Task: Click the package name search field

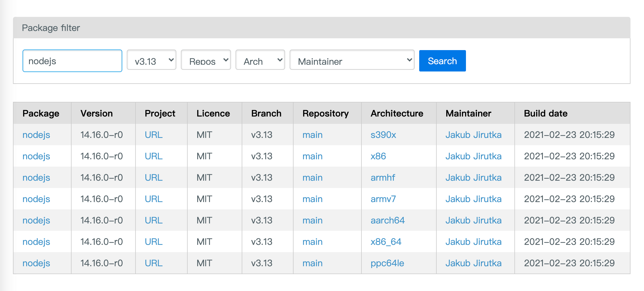Action: pos(72,61)
